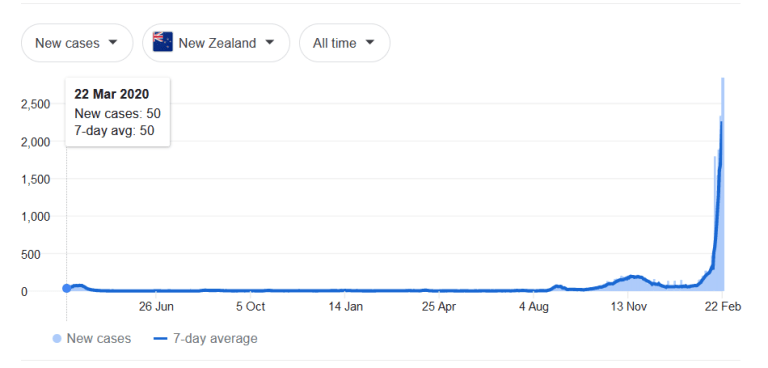Open the New Zealand country dropdown
768x368 pixels.
[x=216, y=43]
